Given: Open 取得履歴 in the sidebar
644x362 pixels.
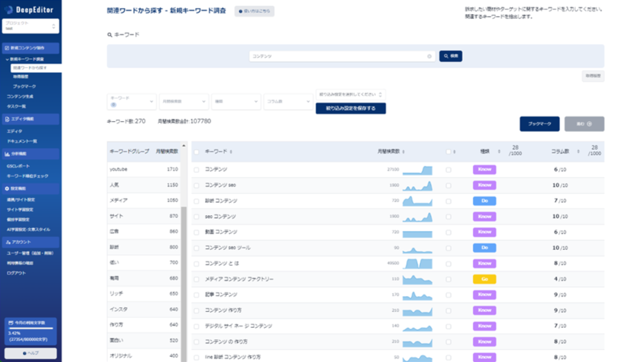Looking at the screenshot, I should 21,77.
